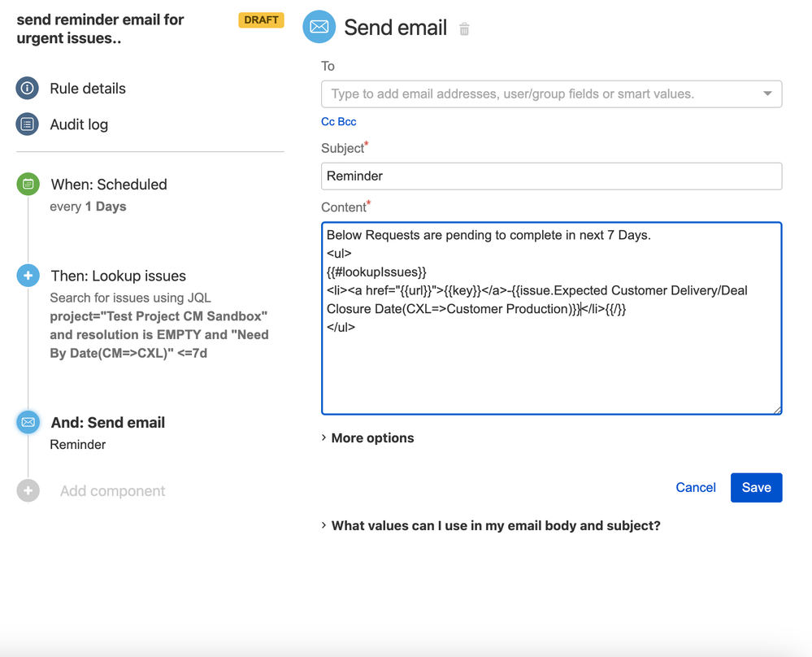
Task: Click the 'Below Requests are pending' content line
Action: (x=489, y=235)
